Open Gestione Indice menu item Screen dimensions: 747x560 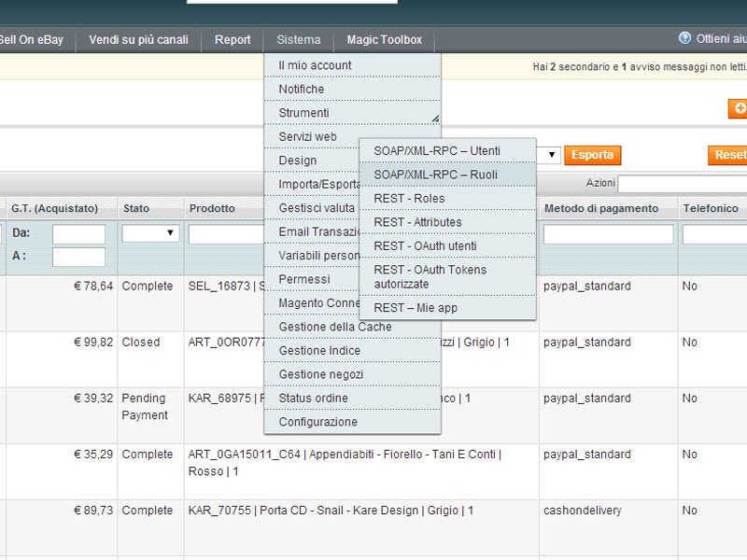(319, 351)
